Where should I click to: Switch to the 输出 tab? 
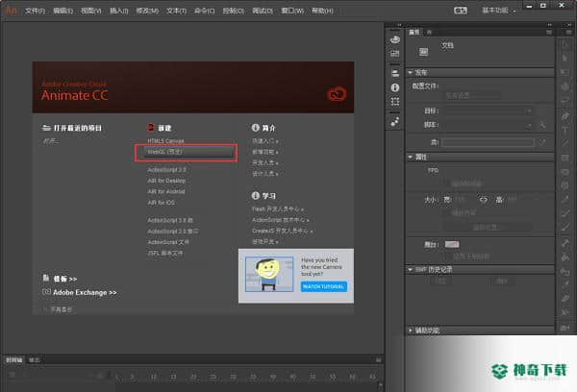(35, 360)
